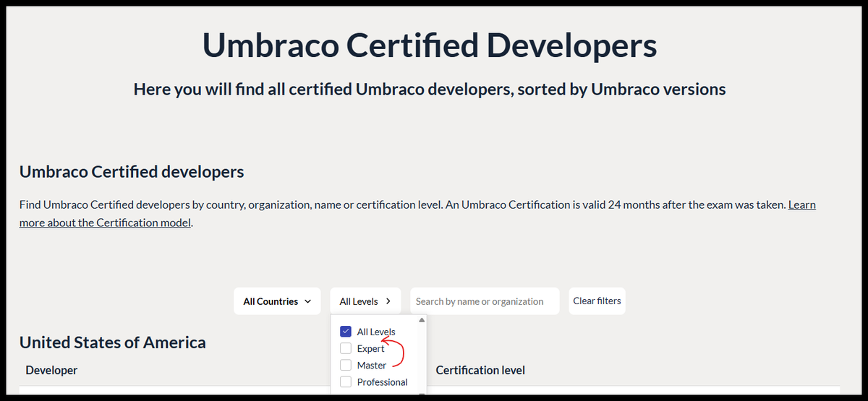The width and height of the screenshot is (868, 401).
Task: Check the Master level checkbox
Action: (x=346, y=365)
